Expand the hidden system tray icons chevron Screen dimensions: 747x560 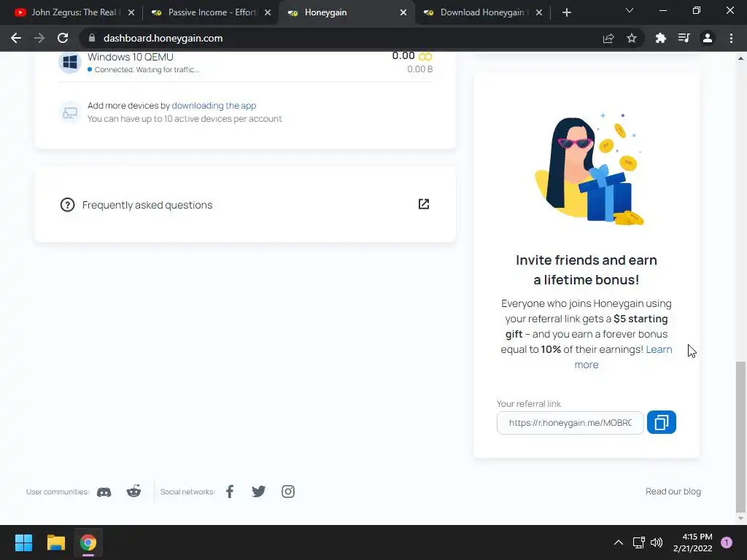619,542
